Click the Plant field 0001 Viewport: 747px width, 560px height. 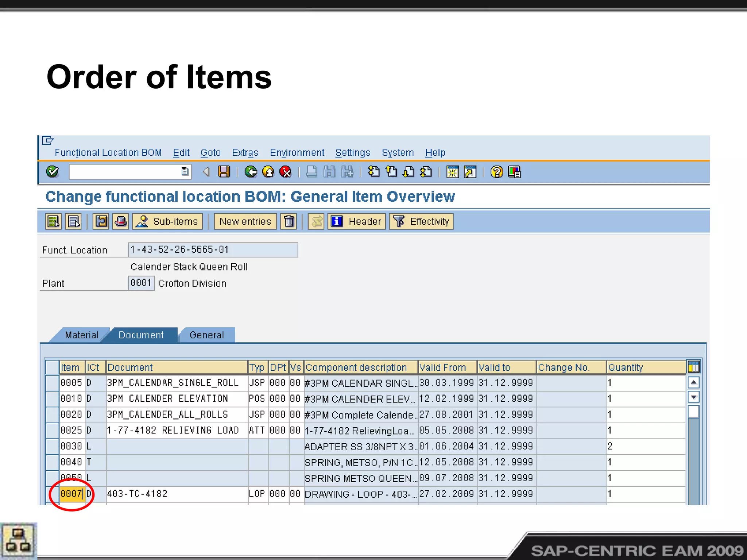[x=141, y=283]
